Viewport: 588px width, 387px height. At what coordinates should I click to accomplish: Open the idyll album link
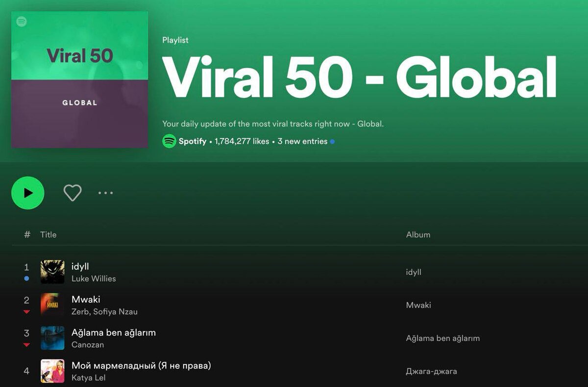pyautogui.click(x=414, y=272)
